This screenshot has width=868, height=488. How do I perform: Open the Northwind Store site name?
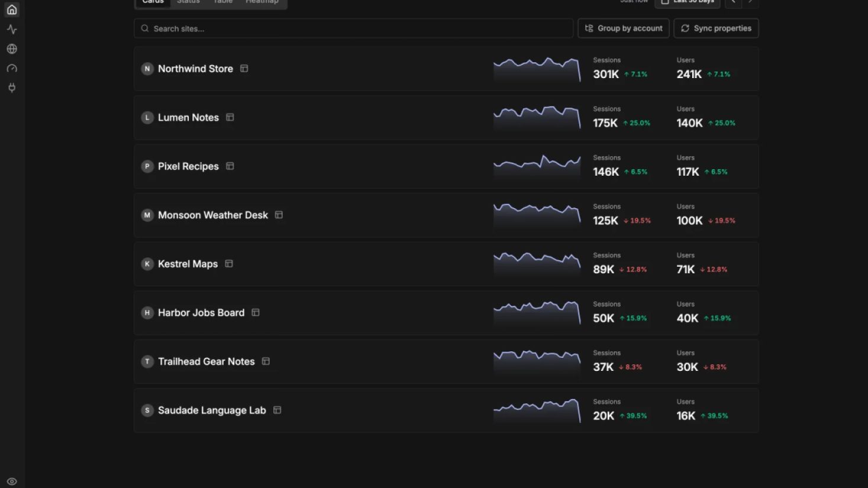[x=195, y=69]
